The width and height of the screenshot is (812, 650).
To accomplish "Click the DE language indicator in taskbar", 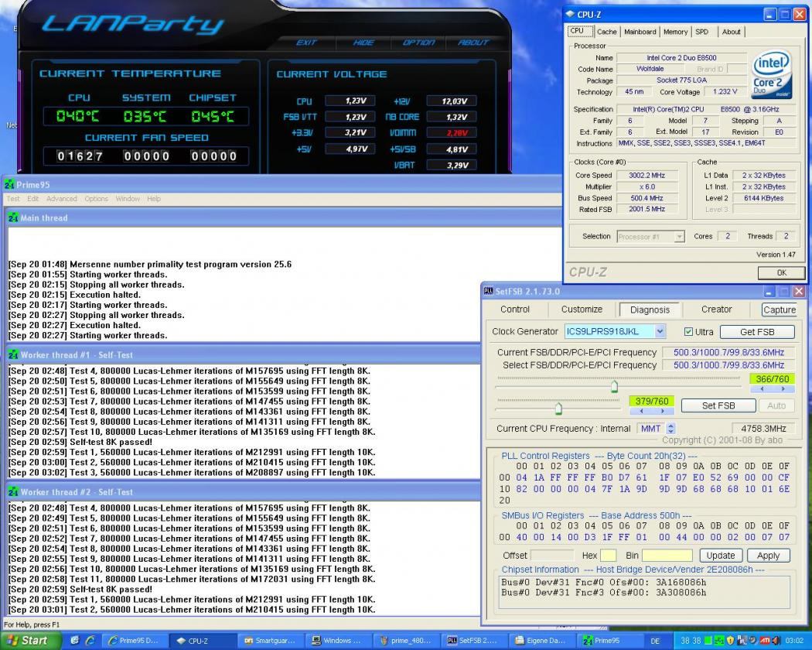I will coord(655,641).
